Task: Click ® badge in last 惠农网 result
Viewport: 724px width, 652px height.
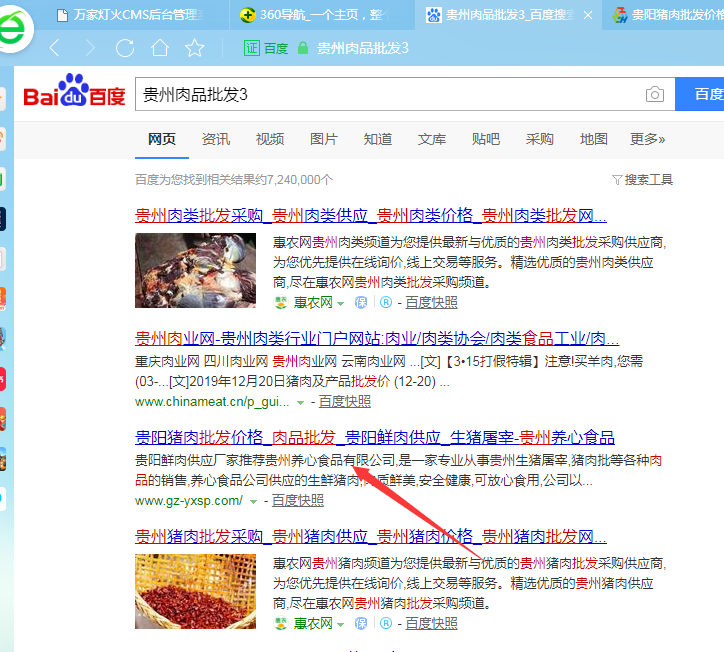Action: pos(386,624)
